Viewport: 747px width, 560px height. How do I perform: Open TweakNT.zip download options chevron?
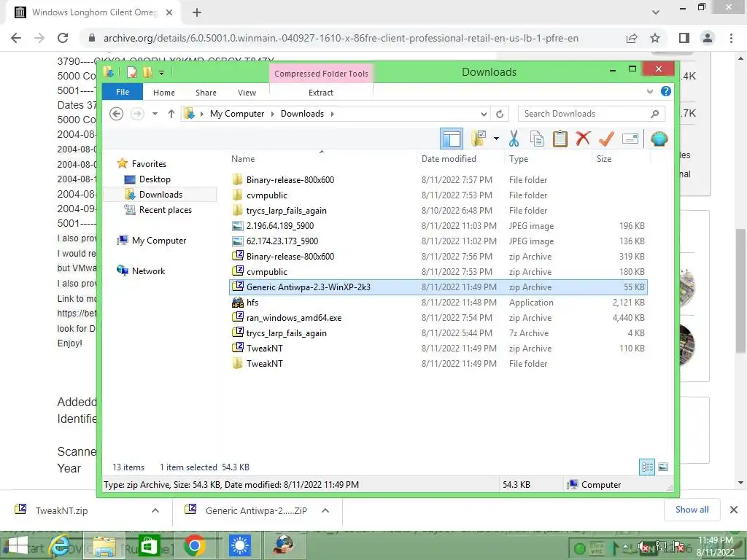tap(155, 510)
